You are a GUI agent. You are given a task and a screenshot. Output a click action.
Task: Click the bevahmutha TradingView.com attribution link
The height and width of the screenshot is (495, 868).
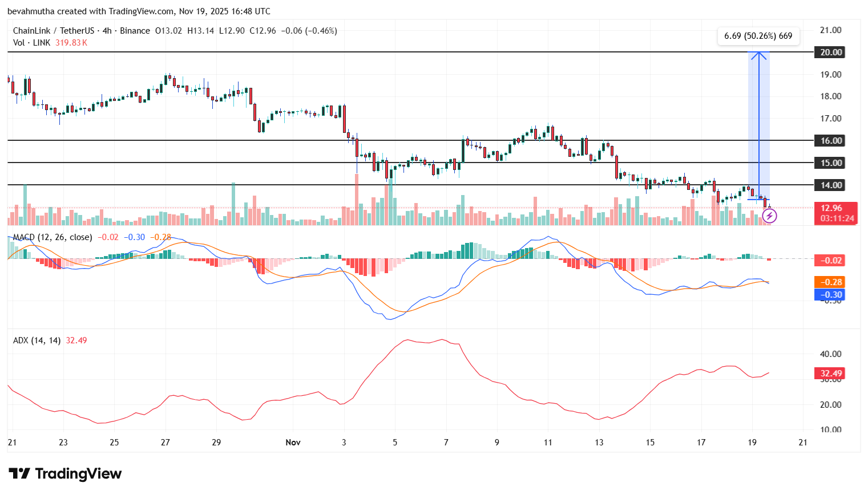[91, 11]
